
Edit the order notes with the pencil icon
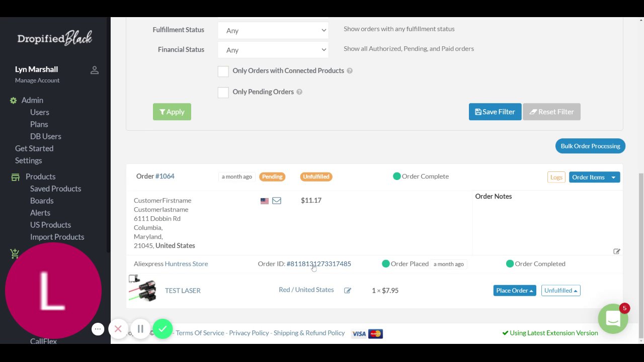[x=617, y=251]
